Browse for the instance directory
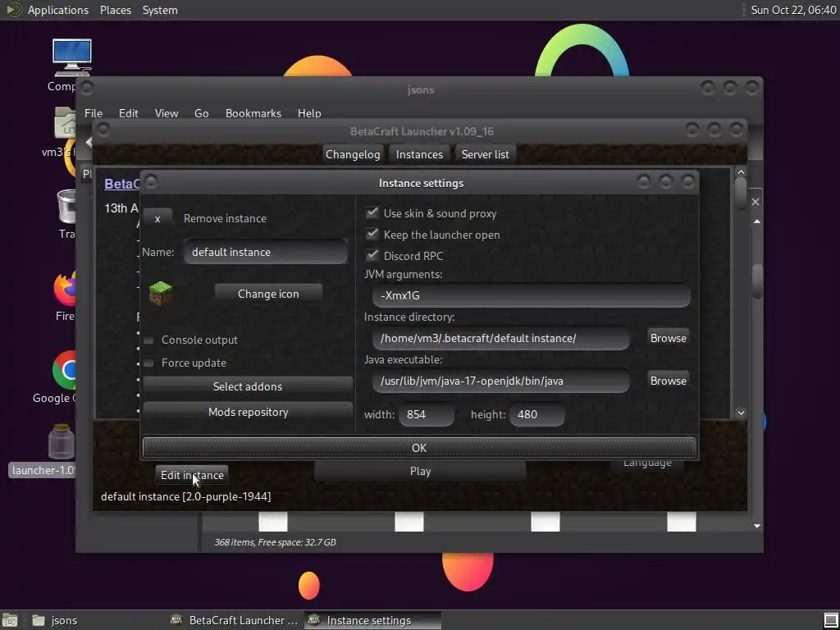This screenshot has width=840, height=630. (668, 338)
